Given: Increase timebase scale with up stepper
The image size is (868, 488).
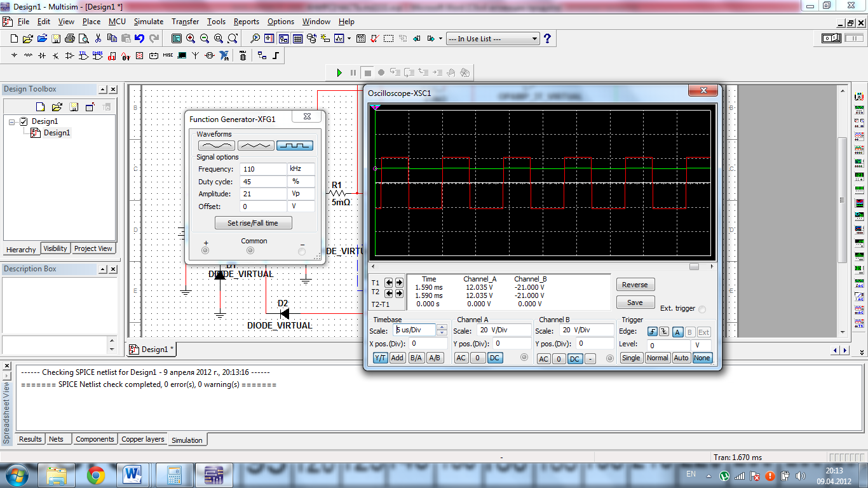Looking at the screenshot, I should coord(442,327).
